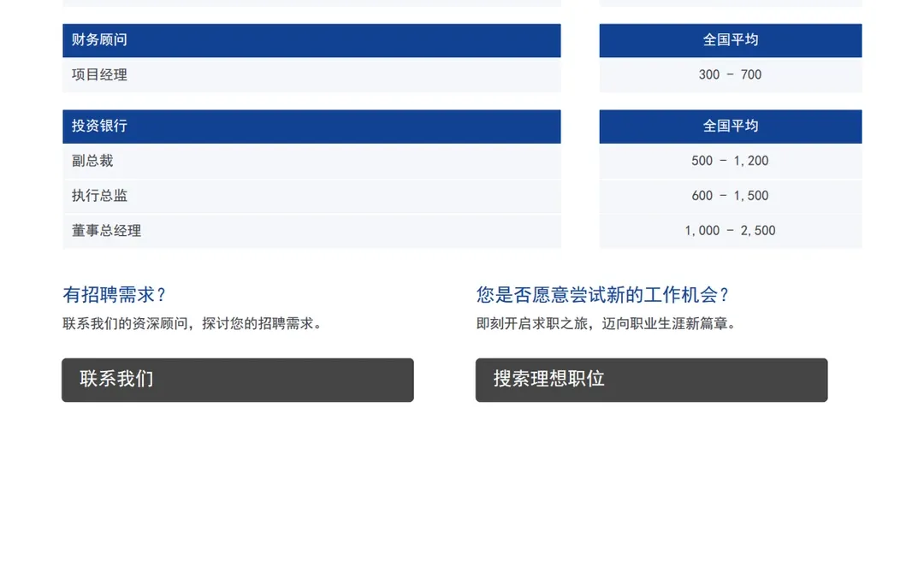Select the 1,000 – 2,500 salary cell
Screen dimensions: 924x572
tap(730, 230)
